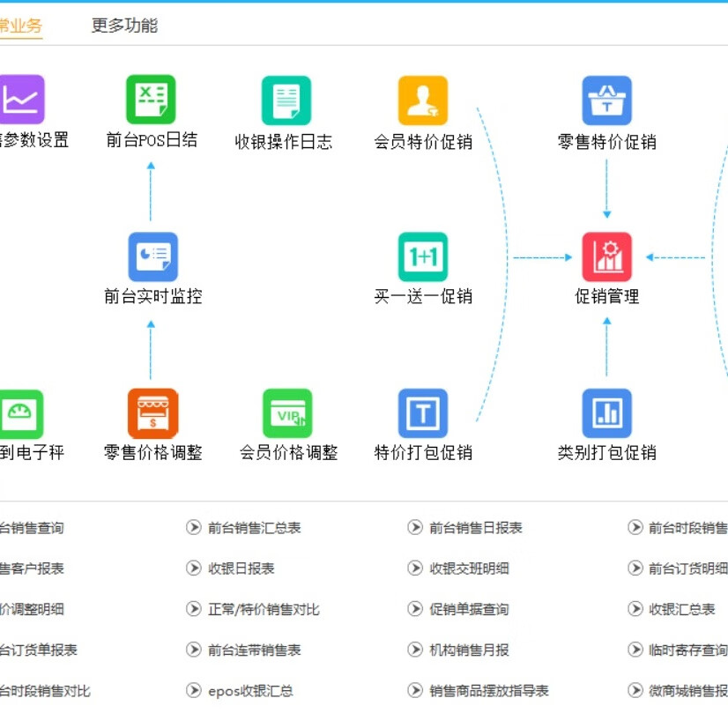
Task: Open the green 电子秤 scale icon
Action: [20, 414]
